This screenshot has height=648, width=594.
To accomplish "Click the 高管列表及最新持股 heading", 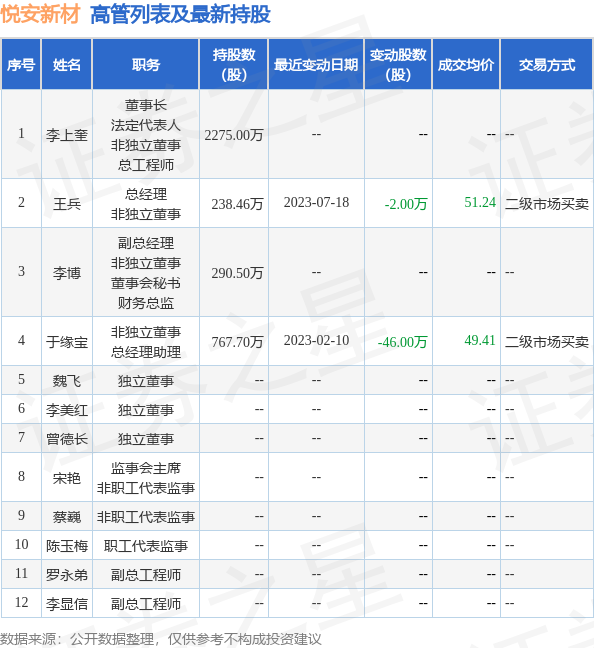I will pos(180,14).
